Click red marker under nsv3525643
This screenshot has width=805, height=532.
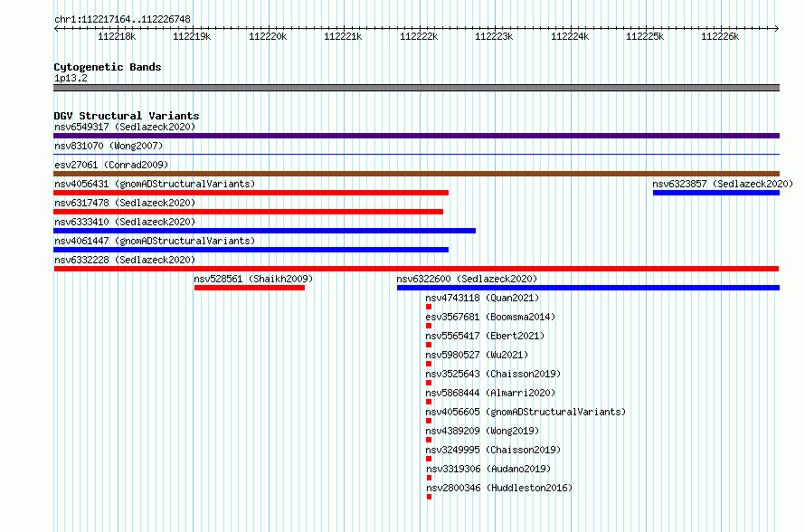tap(429, 383)
